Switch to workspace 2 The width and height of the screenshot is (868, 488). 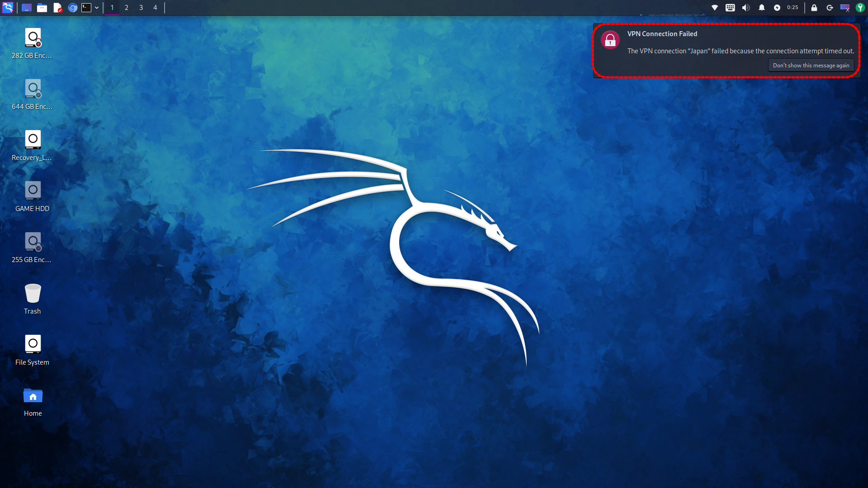click(x=127, y=8)
